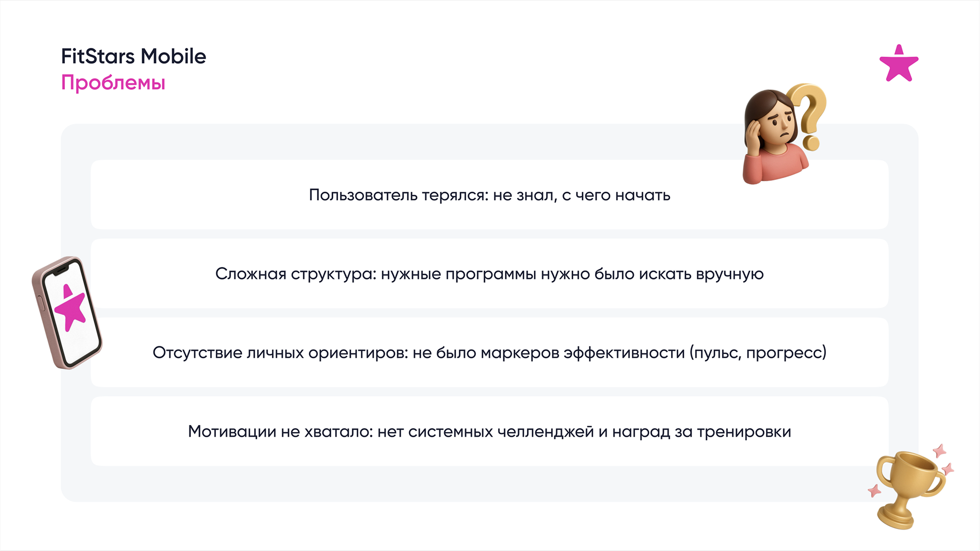
Task: Click the words 'с чего начать' in first card
Action: click(x=616, y=195)
